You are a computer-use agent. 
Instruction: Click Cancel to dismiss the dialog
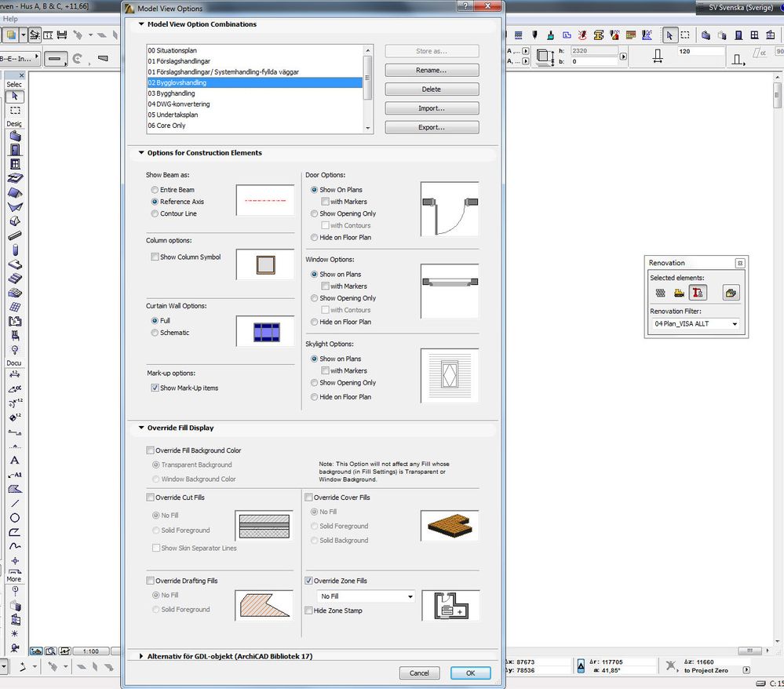[419, 673]
